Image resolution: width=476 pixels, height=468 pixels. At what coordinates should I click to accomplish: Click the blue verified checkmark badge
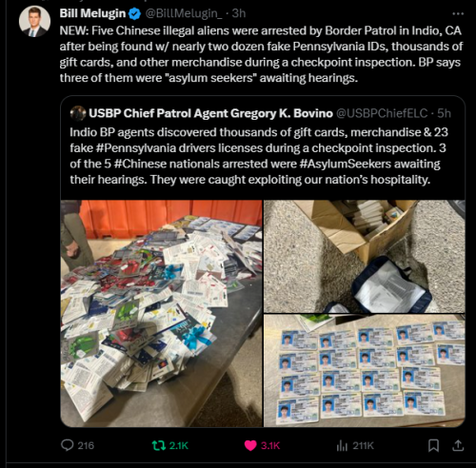(x=135, y=13)
